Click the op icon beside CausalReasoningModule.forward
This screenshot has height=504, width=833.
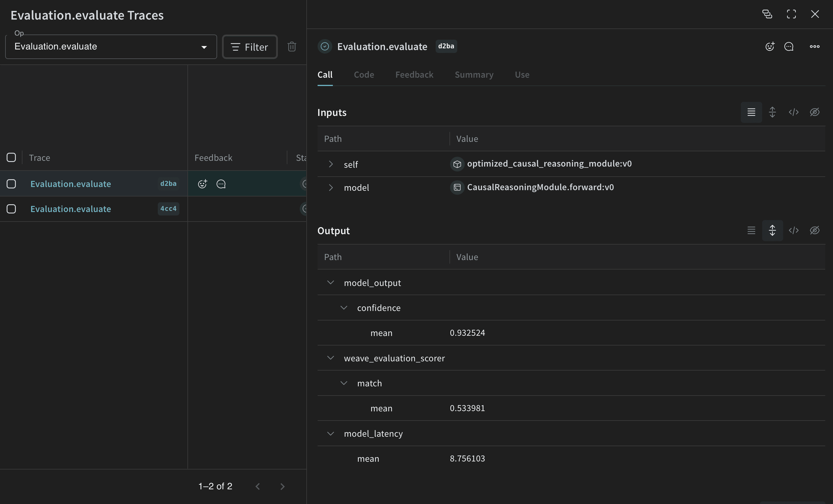point(457,187)
